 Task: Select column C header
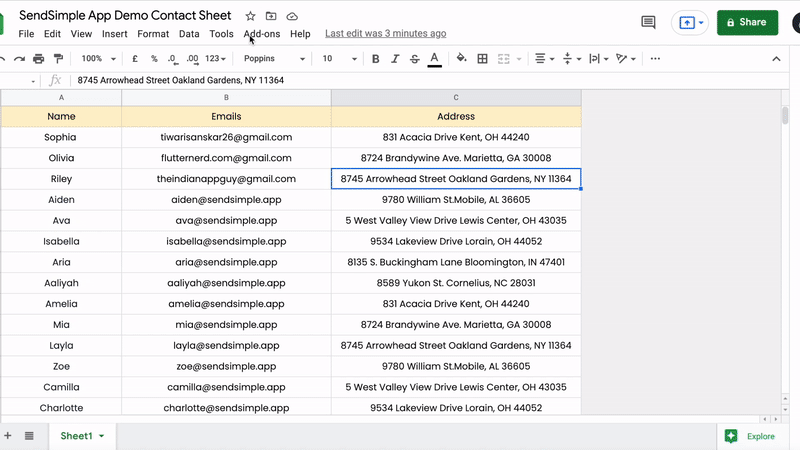456,97
